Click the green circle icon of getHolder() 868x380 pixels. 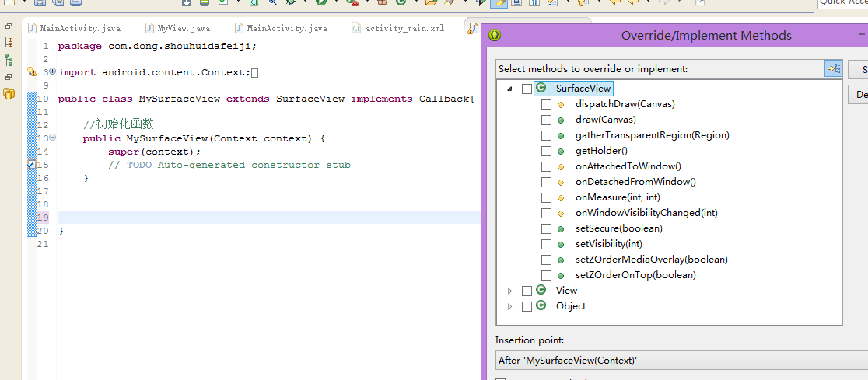[560, 151]
